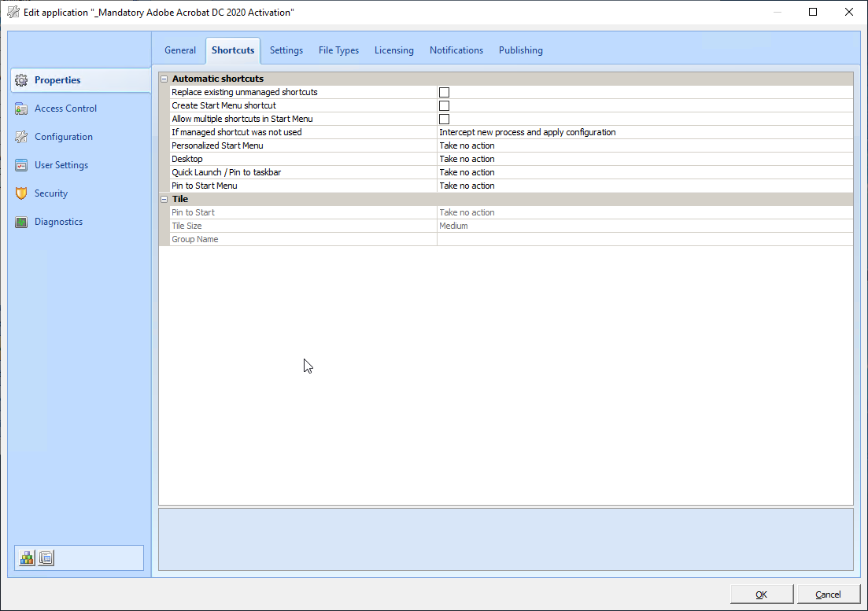Click the Security shield icon
The width and height of the screenshot is (868, 611).
pos(21,193)
